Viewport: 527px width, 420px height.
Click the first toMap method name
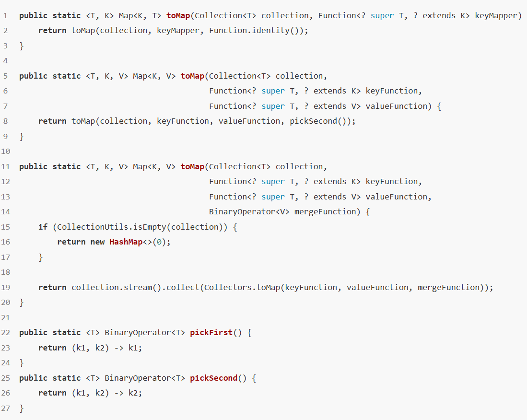coord(178,16)
